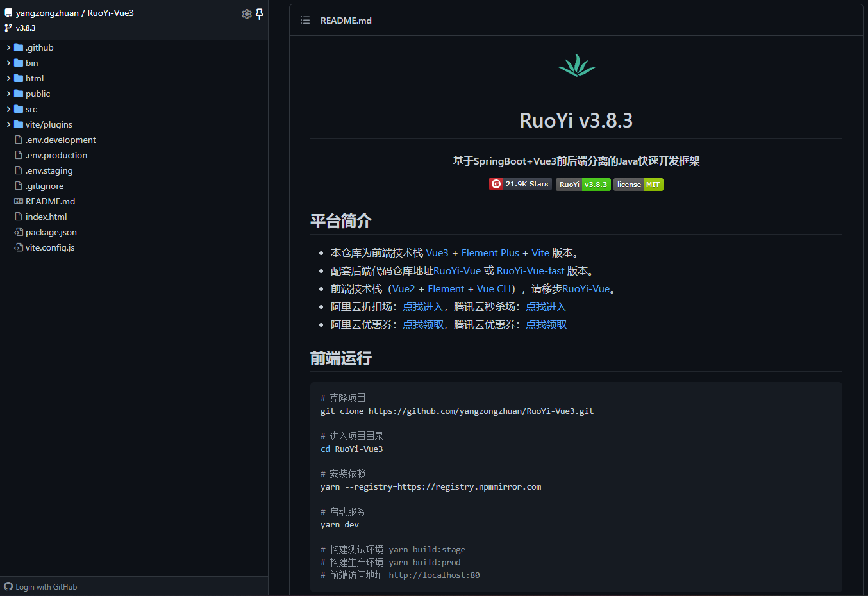
Task: Click the bin folder icon
Action: click(x=19, y=63)
